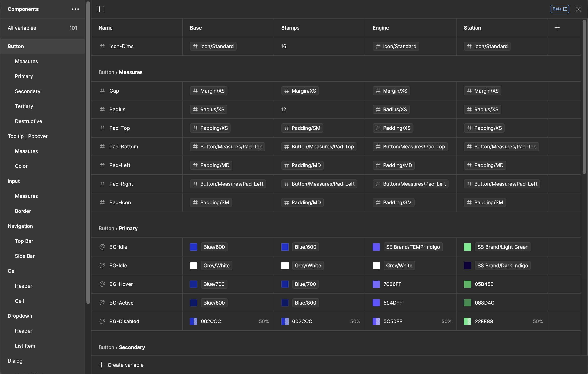
Task: Click the Radius/XS token in Engine column
Action: coord(391,109)
